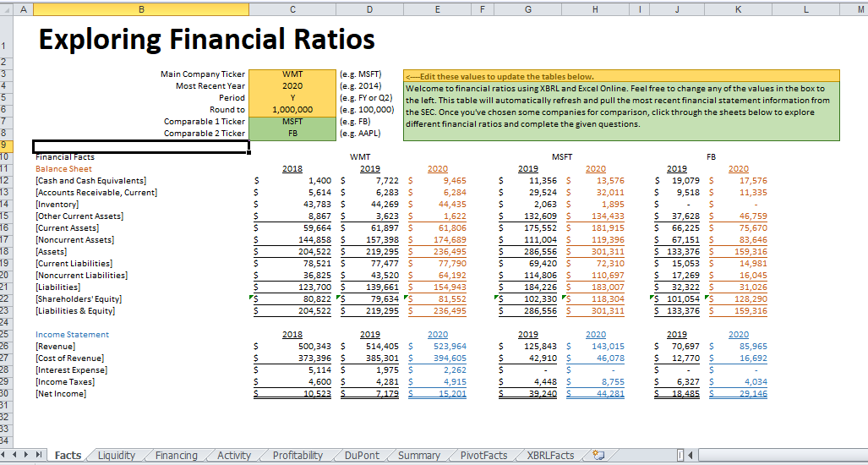The width and height of the screenshot is (868, 465).
Task: Click the tab split handle beside scrollbar
Action: pos(680,455)
